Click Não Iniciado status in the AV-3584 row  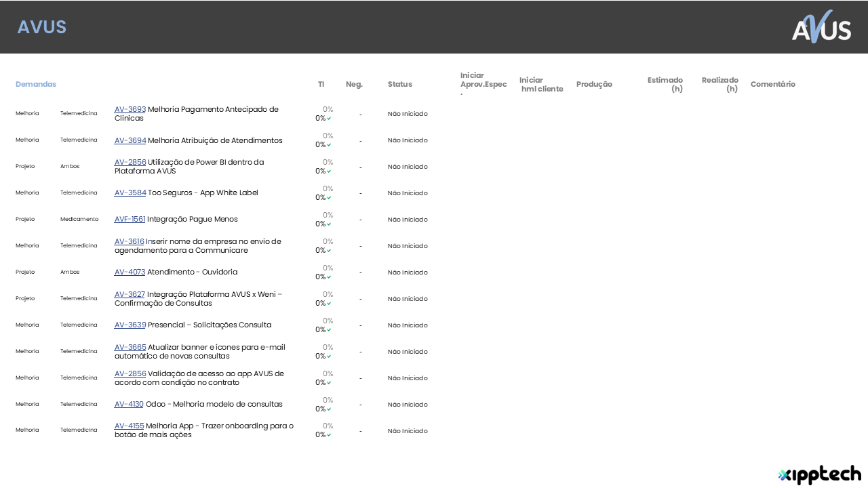point(408,193)
